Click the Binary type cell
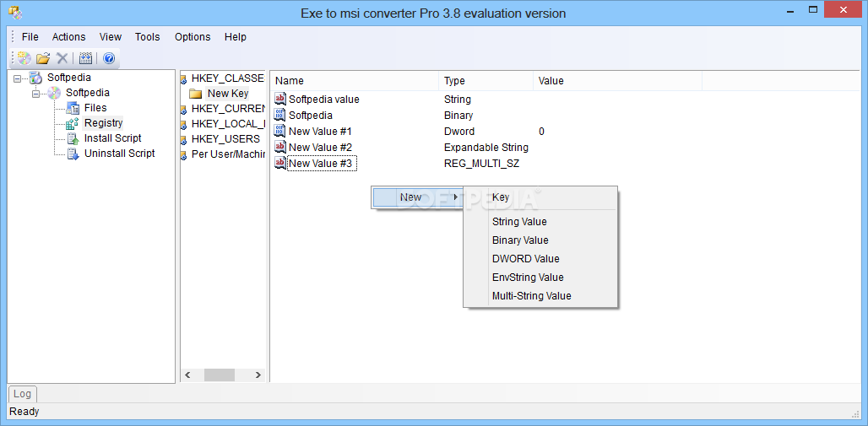The width and height of the screenshot is (868, 426). (458, 115)
